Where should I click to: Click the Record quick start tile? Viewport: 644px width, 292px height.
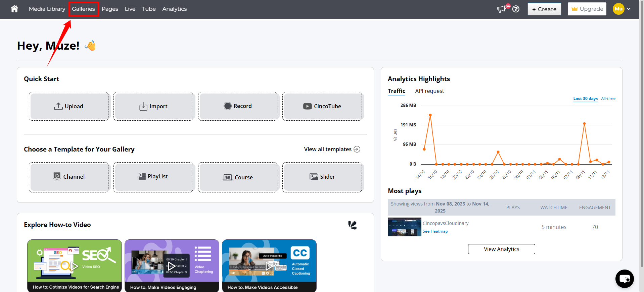(x=238, y=106)
